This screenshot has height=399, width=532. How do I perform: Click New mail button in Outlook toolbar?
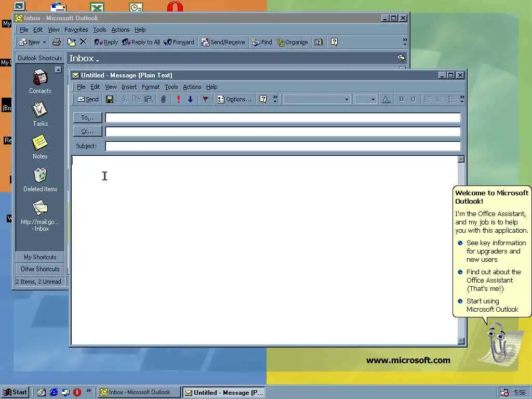(30, 42)
